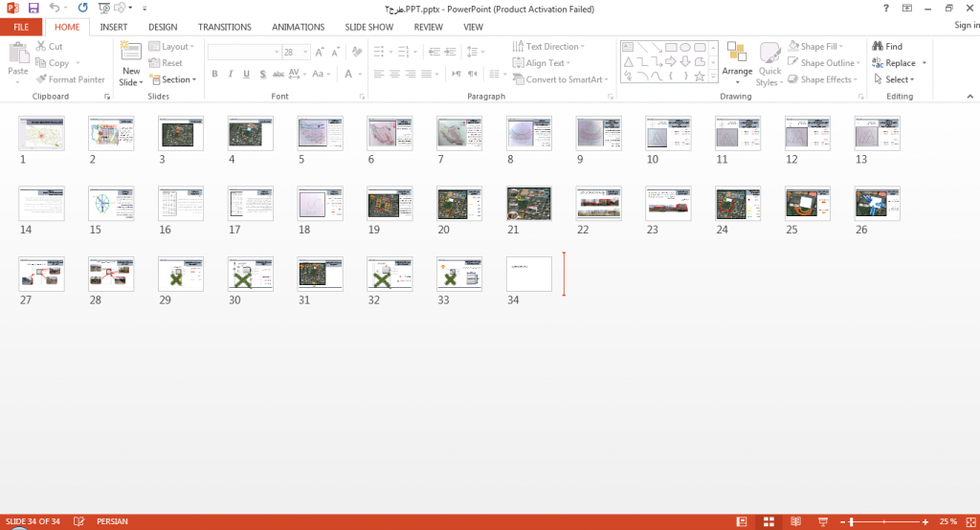This screenshot has height=530, width=980.
Task: Click the Format Painter button
Action: [70, 79]
